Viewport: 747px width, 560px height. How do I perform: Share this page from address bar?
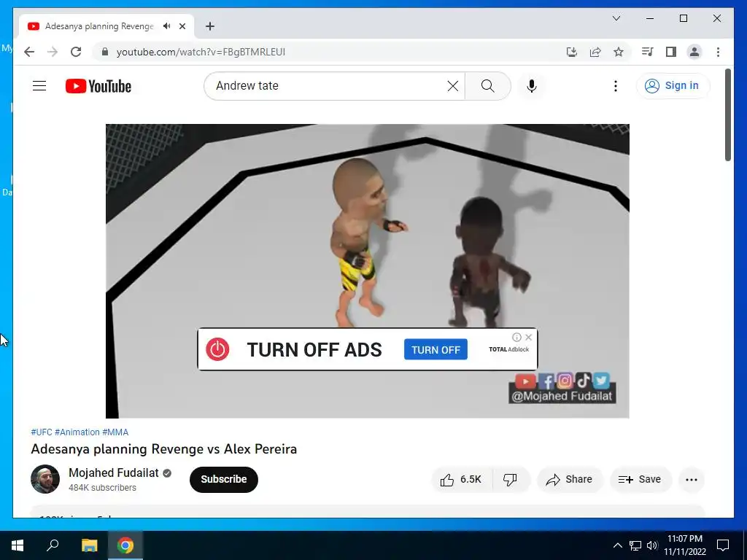595,52
